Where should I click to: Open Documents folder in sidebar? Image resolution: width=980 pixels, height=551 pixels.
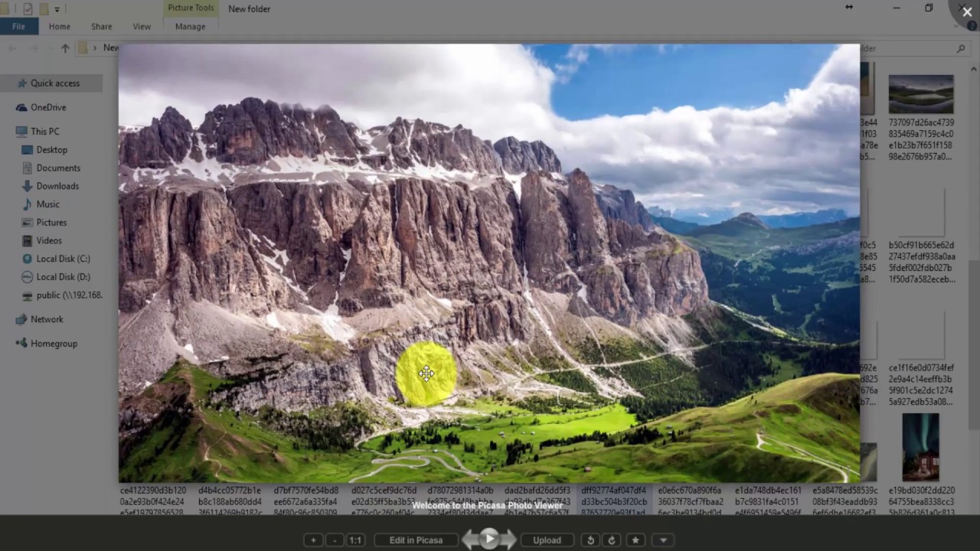57,168
